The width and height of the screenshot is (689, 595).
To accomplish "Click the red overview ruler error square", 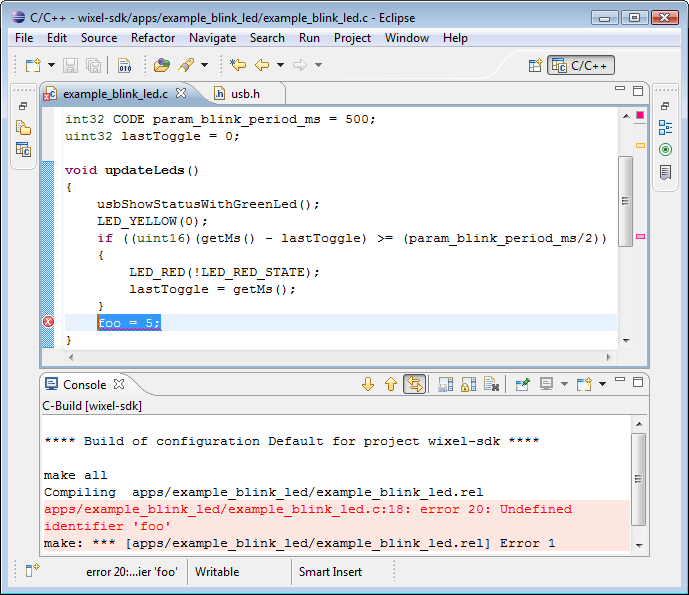I will click(x=640, y=115).
